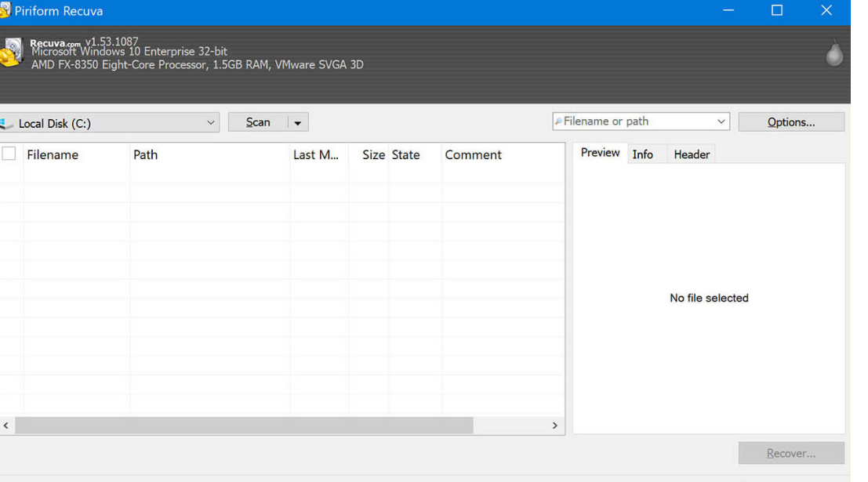868x482 pixels.
Task: Click into the Filename or path field
Action: (x=635, y=121)
